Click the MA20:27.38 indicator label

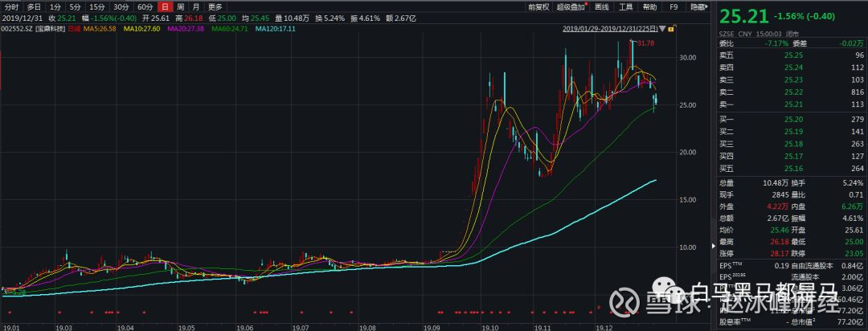click(186, 28)
